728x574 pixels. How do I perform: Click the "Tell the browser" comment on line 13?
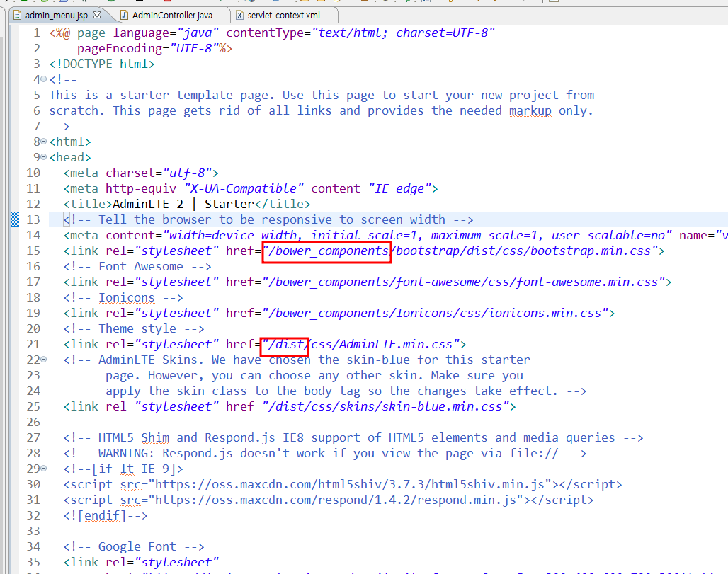[268, 219]
